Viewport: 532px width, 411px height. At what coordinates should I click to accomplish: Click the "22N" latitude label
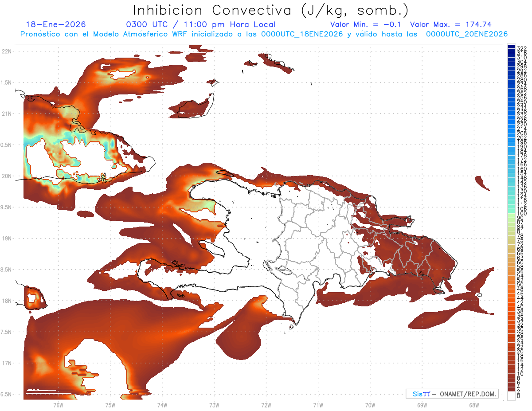[7, 51]
